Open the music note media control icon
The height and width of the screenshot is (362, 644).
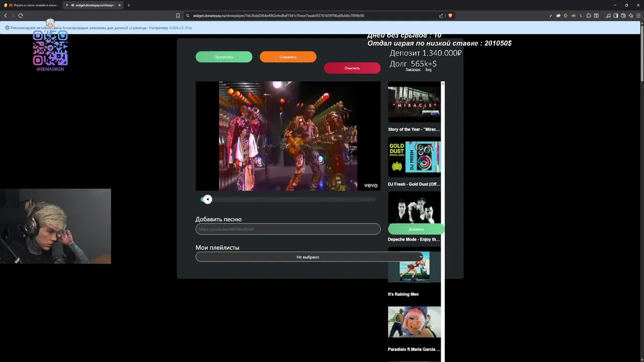pyautogui.click(x=608, y=16)
